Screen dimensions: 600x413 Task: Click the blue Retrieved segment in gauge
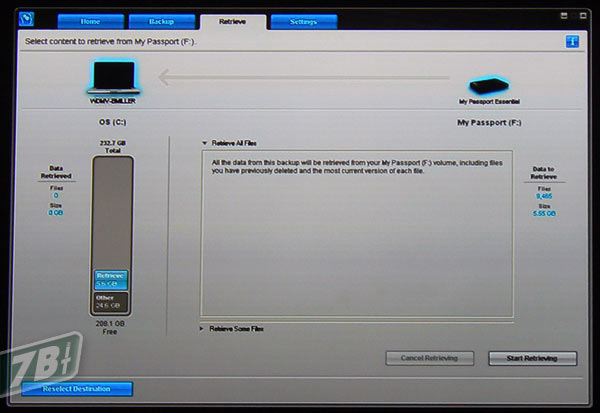(112, 279)
